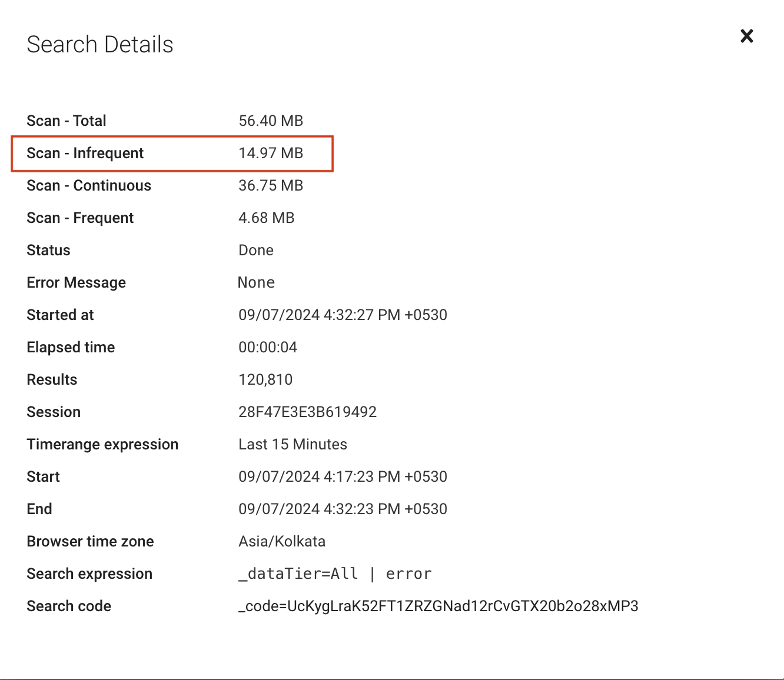Click the Search Details heading
Screen dimensions: 784x680
tap(100, 45)
